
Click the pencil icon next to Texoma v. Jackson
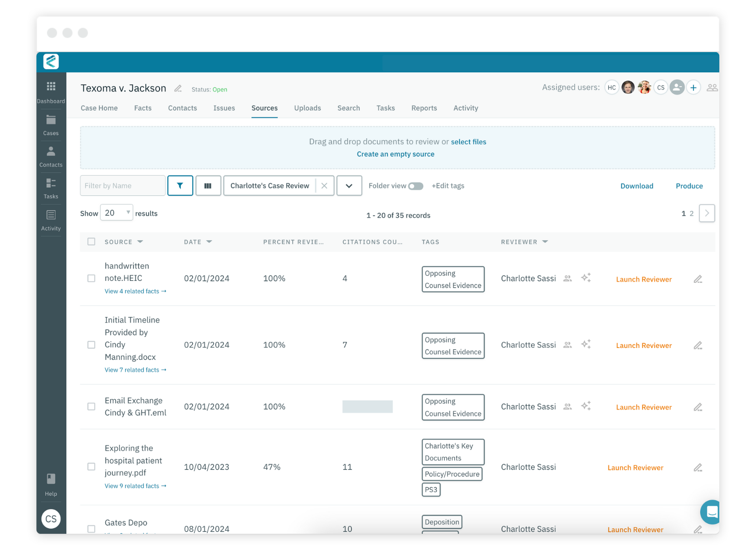coord(178,88)
